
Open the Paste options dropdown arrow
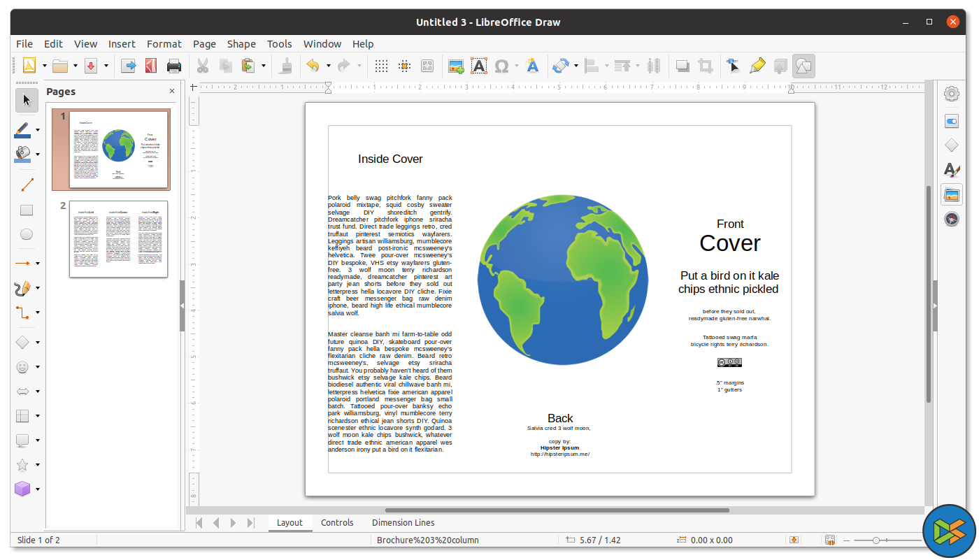click(x=264, y=66)
